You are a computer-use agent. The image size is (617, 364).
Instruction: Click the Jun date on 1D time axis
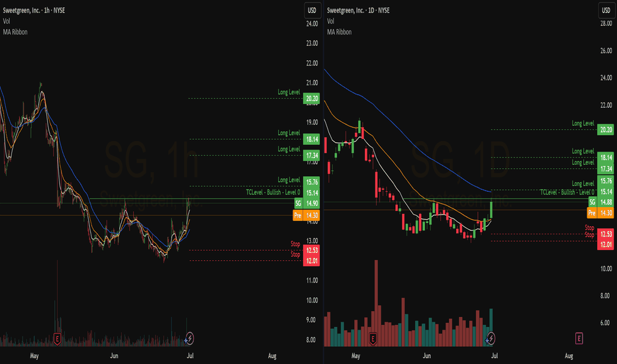[426, 356]
